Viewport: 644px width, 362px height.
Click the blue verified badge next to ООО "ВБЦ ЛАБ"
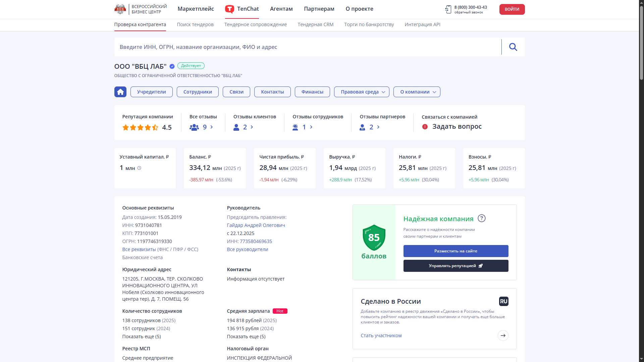tap(172, 66)
